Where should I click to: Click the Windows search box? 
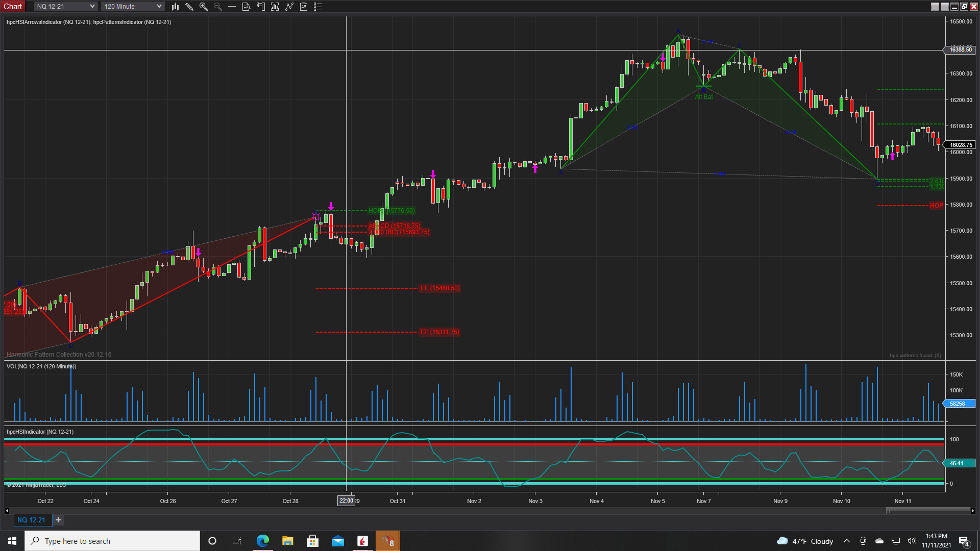coord(112,541)
